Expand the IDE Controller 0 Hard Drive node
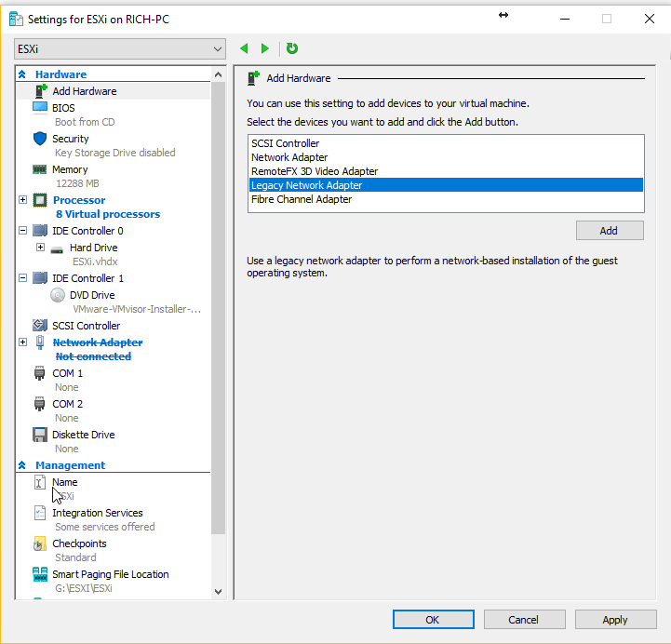The height and width of the screenshot is (644, 671). [40, 248]
